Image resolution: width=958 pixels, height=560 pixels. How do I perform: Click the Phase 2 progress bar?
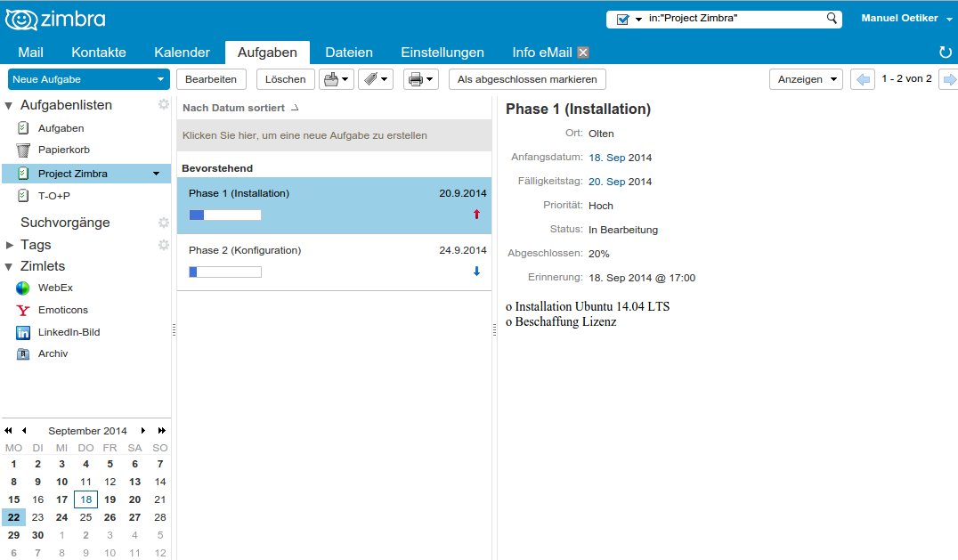coord(225,272)
